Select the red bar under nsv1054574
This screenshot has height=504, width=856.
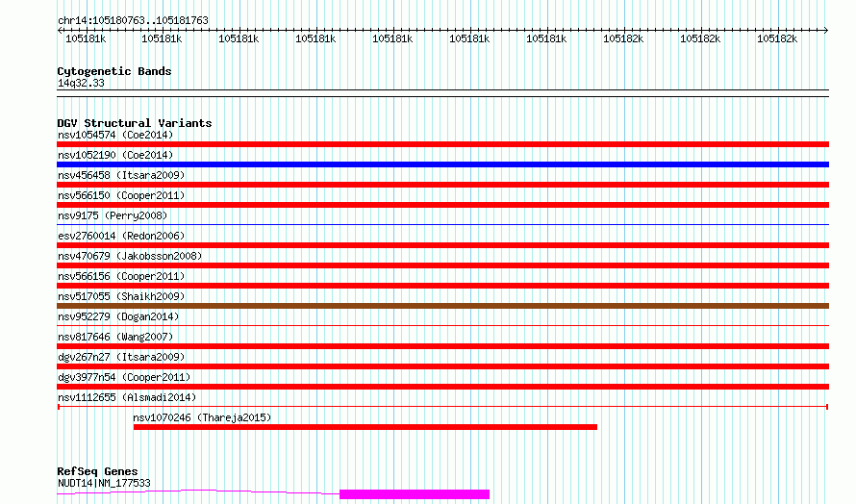point(442,144)
